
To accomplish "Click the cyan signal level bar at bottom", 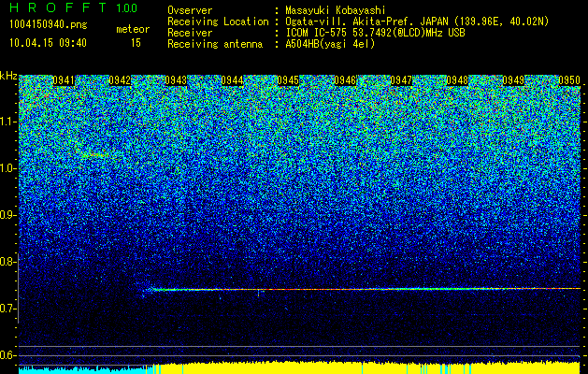I will [x=85, y=369].
